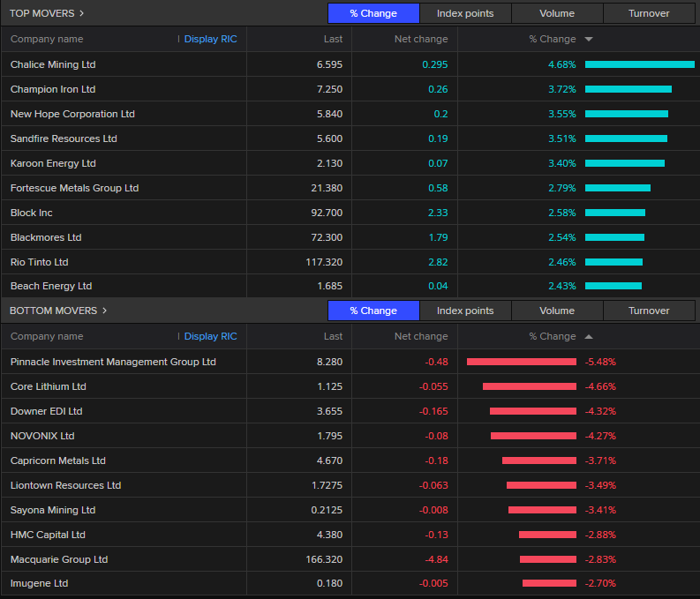This screenshot has height=599, width=700.
Task: Open Macquarie Group Ltd
Action: coord(59,559)
